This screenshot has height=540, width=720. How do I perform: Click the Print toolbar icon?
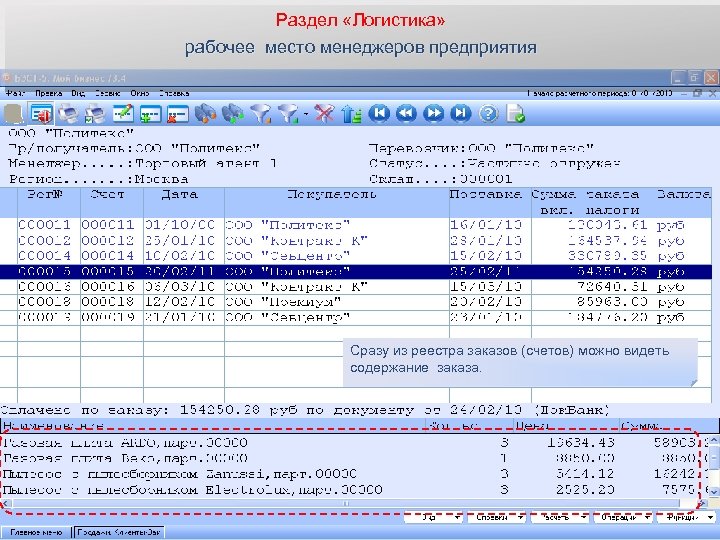point(68,113)
